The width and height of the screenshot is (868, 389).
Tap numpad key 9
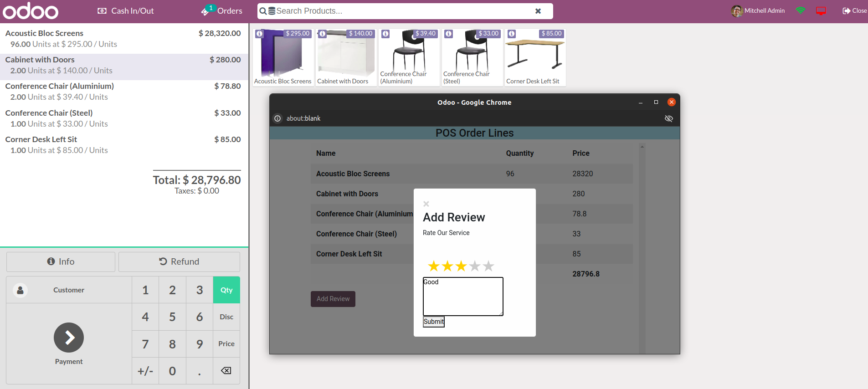coord(200,344)
